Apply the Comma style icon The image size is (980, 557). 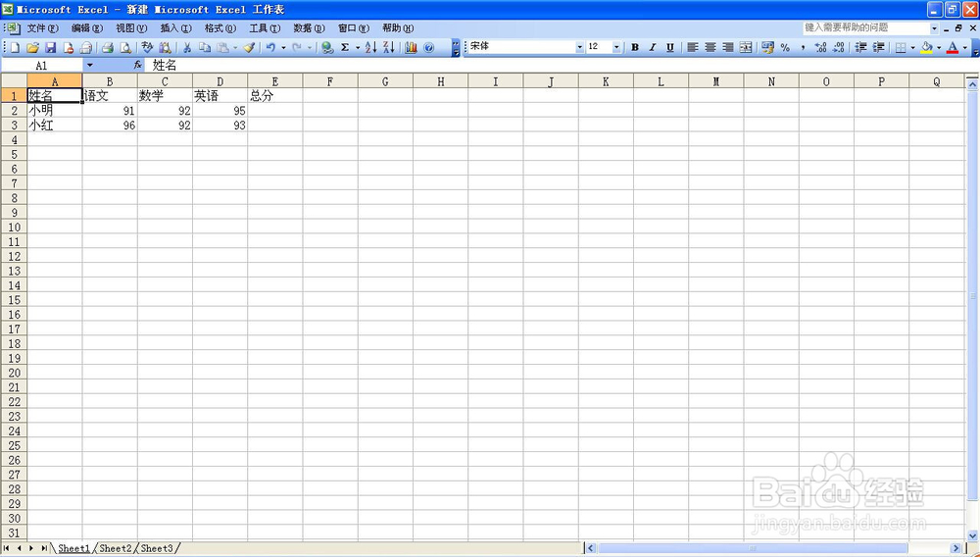pyautogui.click(x=804, y=47)
